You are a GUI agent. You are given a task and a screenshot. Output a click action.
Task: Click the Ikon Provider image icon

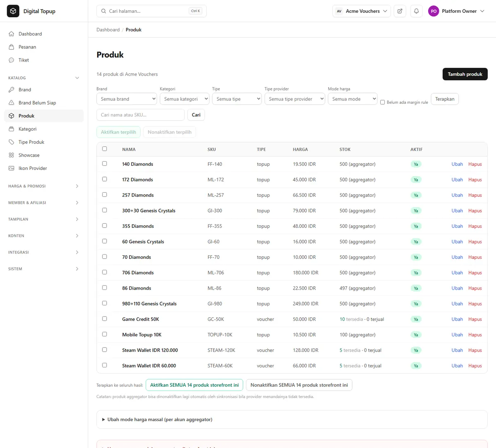coord(12,168)
